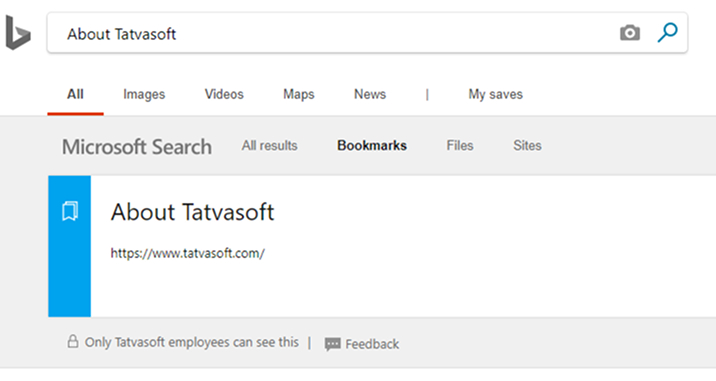Click Only Tatvasoft employees can see this
This screenshot has width=716, height=381.
pos(192,343)
